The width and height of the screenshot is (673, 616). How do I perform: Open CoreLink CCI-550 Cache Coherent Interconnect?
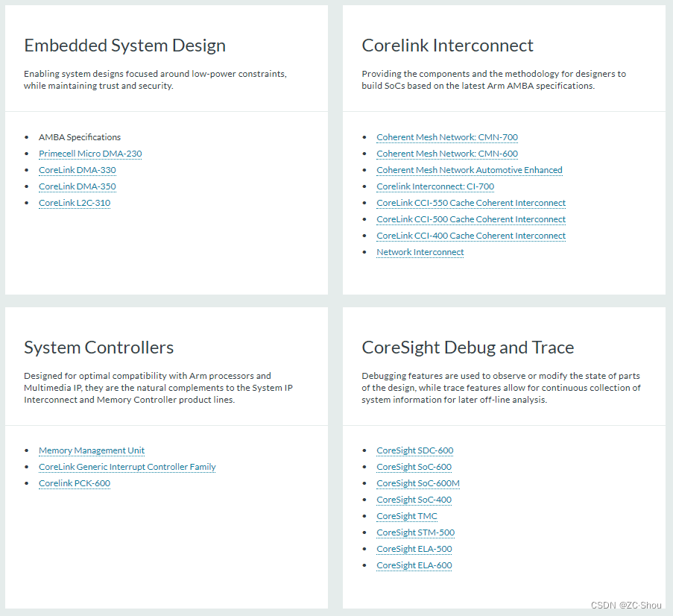click(x=471, y=203)
